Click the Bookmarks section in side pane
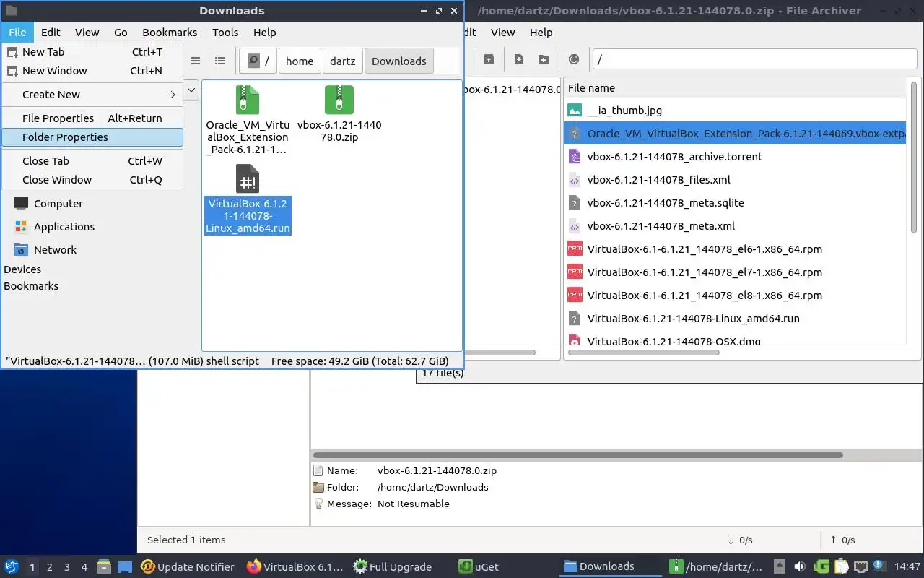The width and height of the screenshot is (924, 578). tap(31, 286)
